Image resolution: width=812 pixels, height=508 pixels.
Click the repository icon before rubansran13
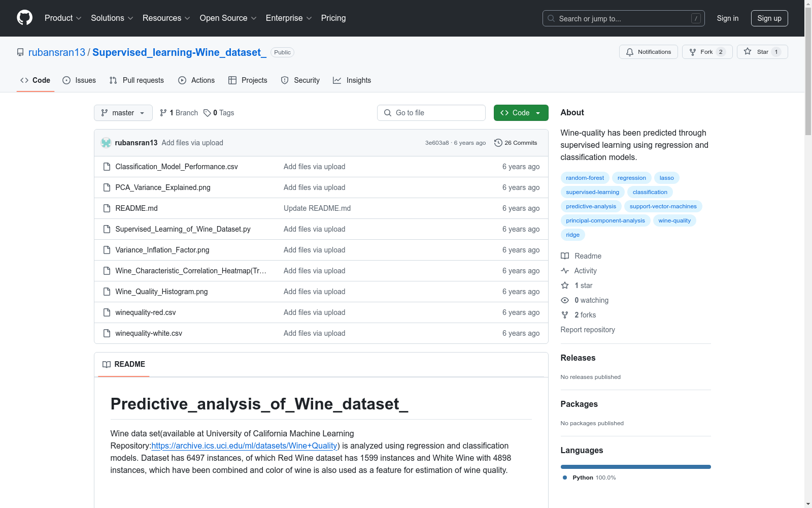click(20, 52)
